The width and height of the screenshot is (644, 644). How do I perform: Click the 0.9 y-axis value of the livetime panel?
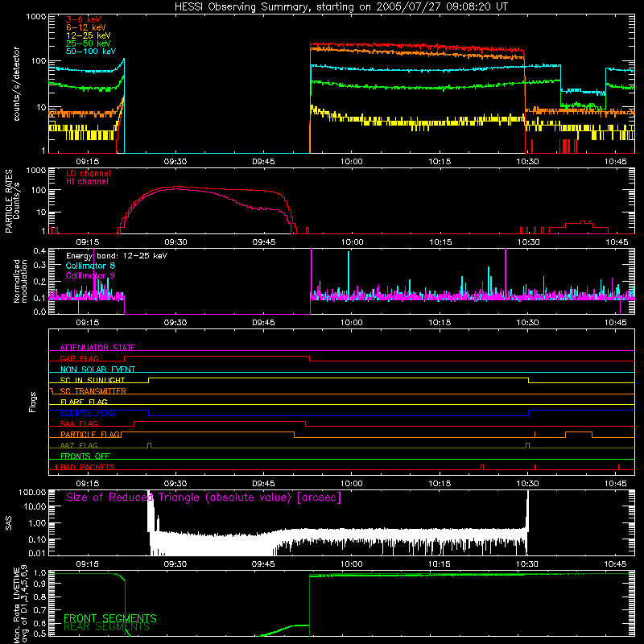click(x=39, y=583)
